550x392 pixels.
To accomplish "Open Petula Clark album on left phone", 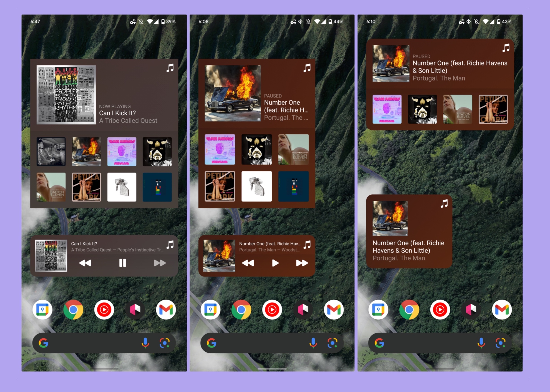I will coord(86,187).
